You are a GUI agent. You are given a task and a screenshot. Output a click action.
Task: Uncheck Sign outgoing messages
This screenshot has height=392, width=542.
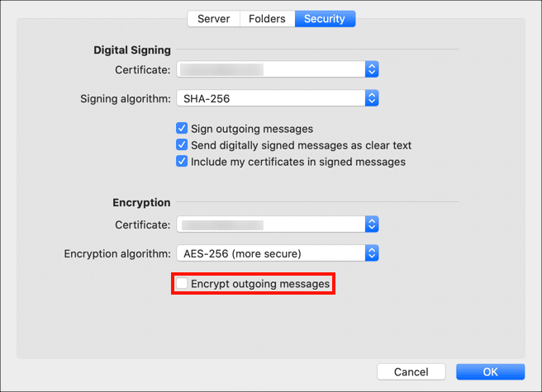pyautogui.click(x=182, y=129)
